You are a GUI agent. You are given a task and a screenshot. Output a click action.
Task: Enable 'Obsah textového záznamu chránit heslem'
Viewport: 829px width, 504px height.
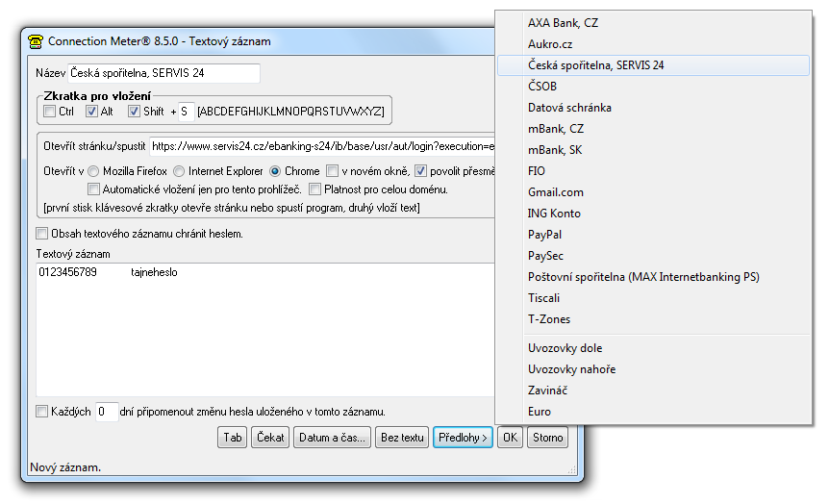coord(41,233)
